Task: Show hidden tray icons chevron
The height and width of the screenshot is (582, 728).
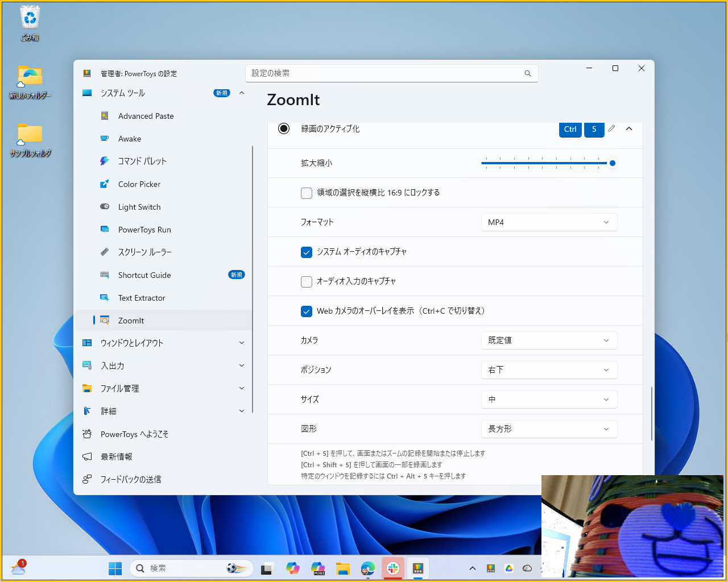Action: [x=473, y=568]
